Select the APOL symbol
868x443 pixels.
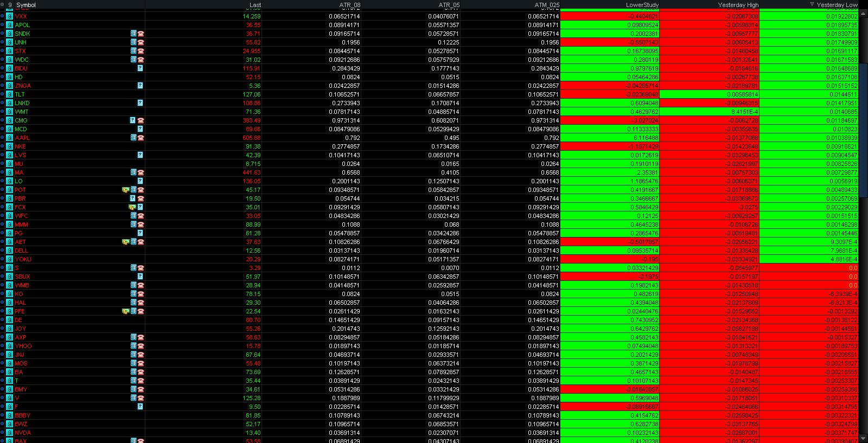tap(22, 25)
